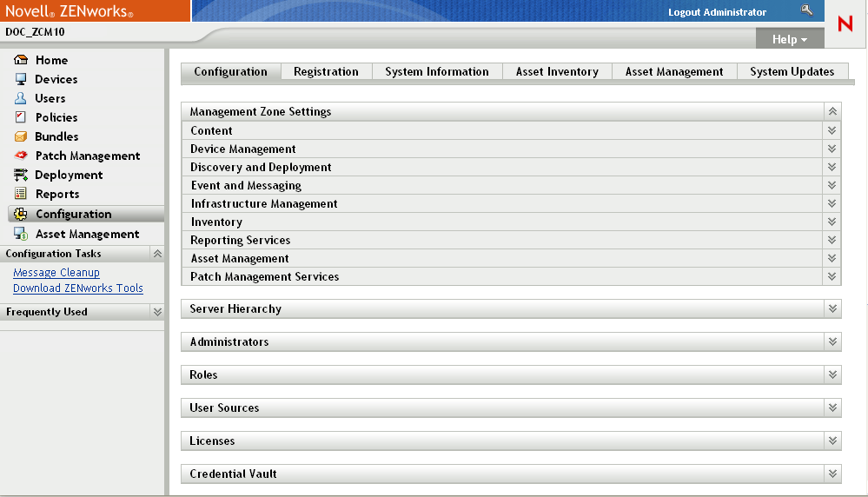Expand Event and Messaging chevron
Image resolution: width=868 pixels, height=497 pixels.
(832, 185)
